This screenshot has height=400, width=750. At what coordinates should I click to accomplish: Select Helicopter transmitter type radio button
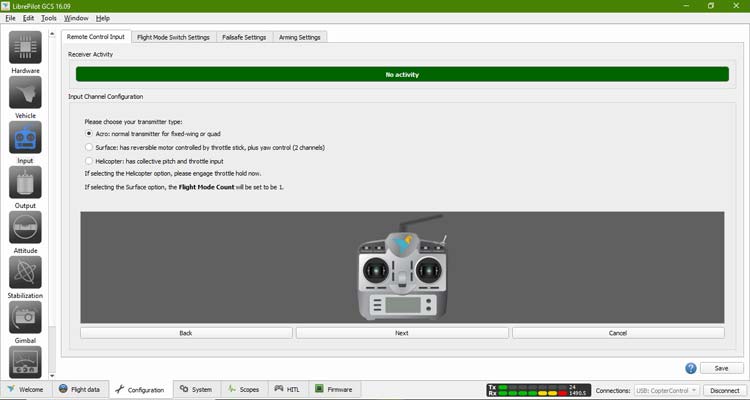click(89, 161)
